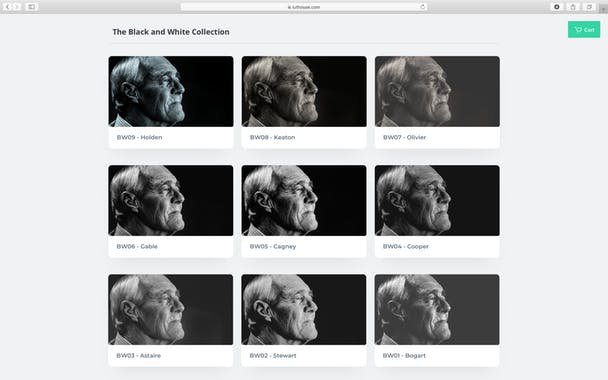
Task: Go forward with the Safari forward arrow
Action: (x=16, y=7)
